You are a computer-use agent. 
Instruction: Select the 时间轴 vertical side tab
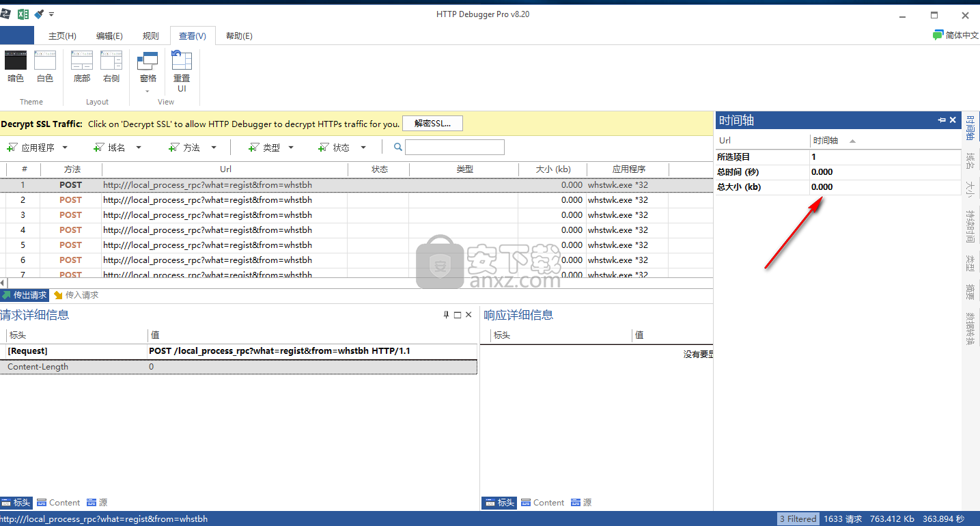[970, 128]
